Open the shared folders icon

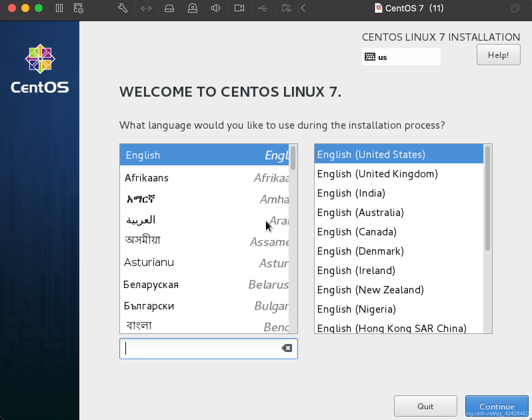[287, 8]
